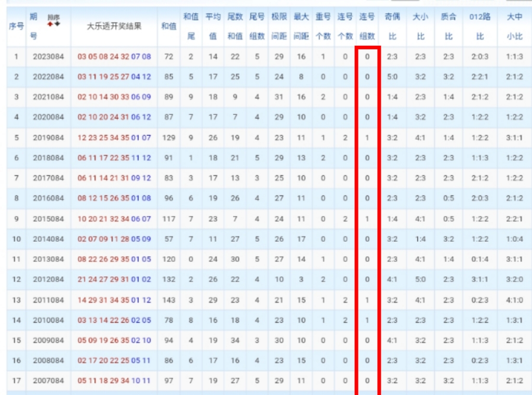Click the 序号 column header

(x=16, y=26)
